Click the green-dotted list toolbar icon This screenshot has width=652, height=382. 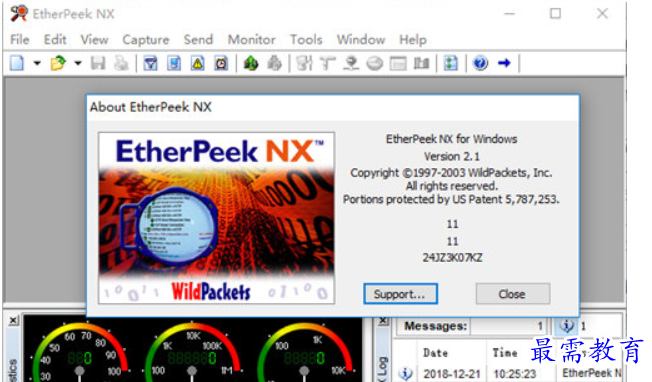pyautogui.click(x=451, y=63)
